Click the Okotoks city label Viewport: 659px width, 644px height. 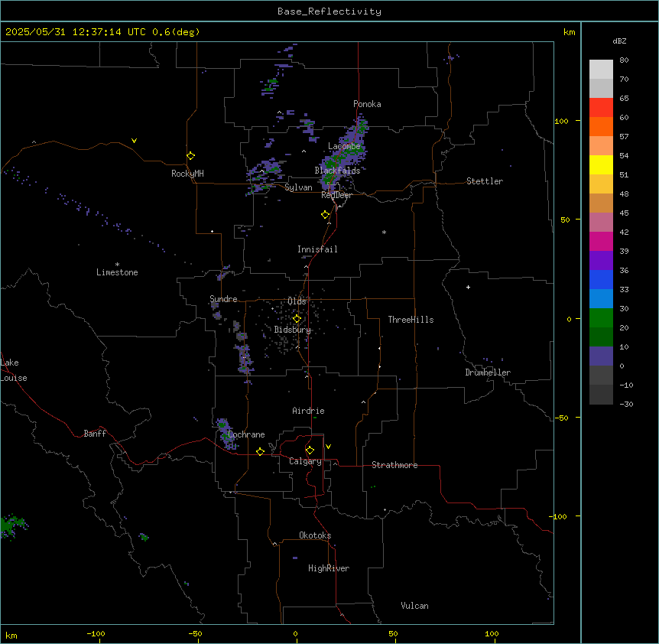click(315, 535)
